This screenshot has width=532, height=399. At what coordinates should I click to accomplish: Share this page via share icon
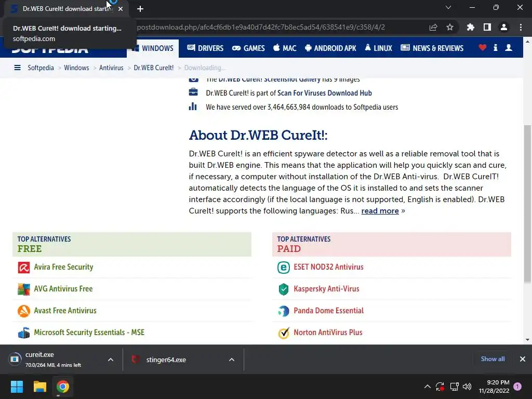coord(433,28)
